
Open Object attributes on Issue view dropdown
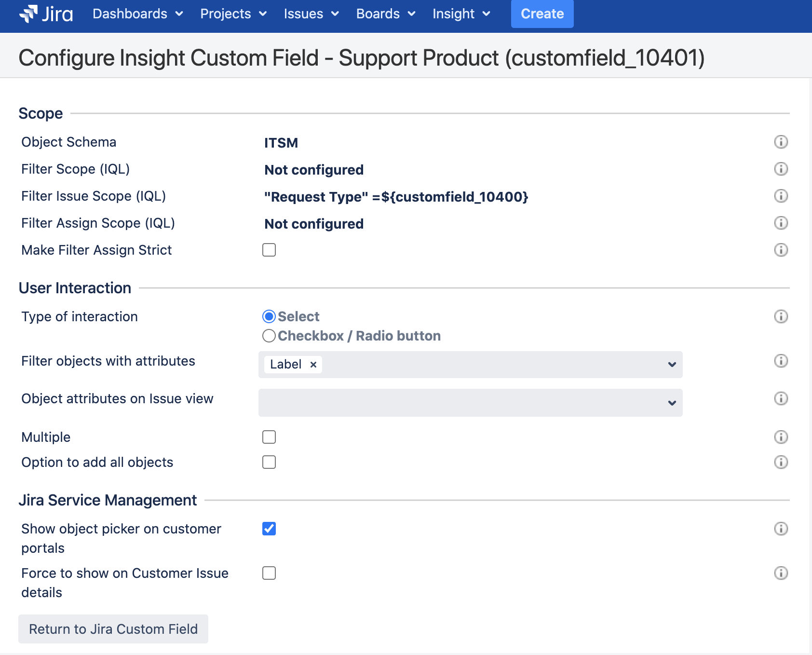click(x=672, y=403)
